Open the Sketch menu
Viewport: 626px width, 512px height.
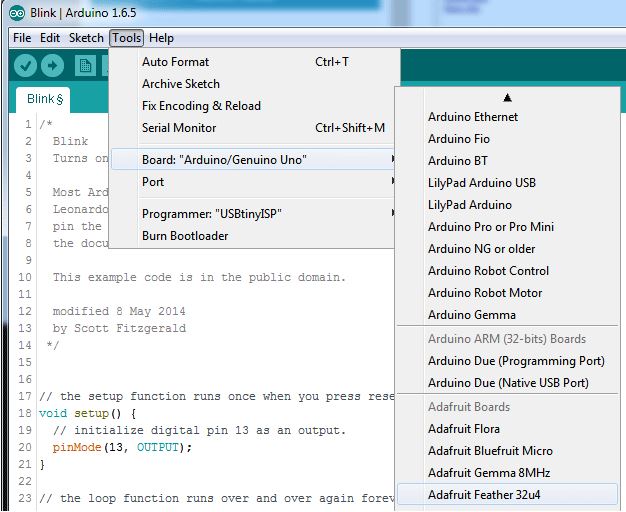point(86,38)
